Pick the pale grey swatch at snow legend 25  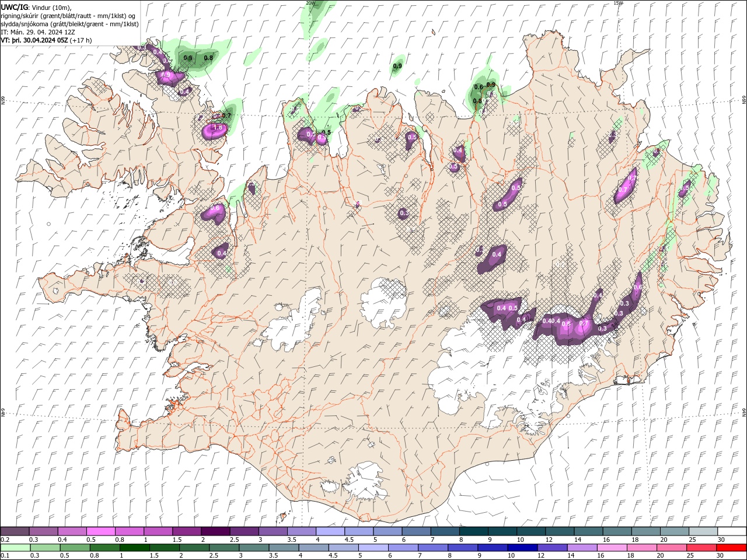click(703, 531)
